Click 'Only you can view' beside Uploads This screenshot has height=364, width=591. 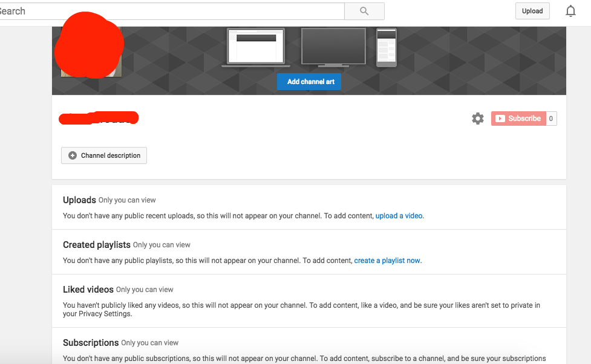coord(127,200)
